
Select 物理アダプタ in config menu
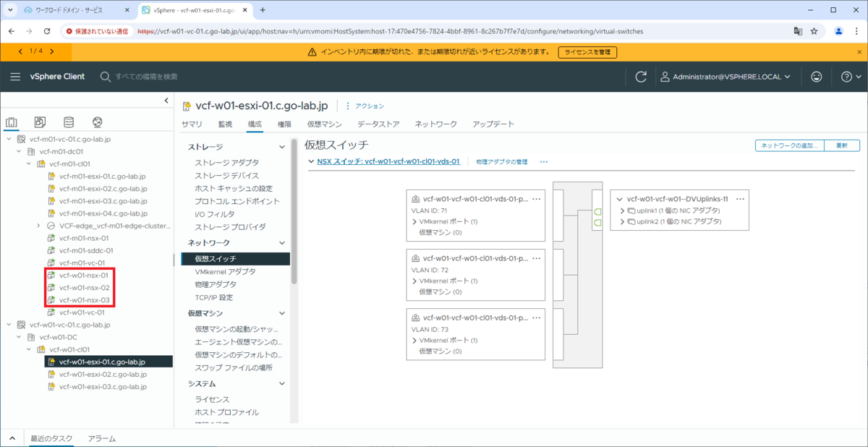tap(216, 284)
